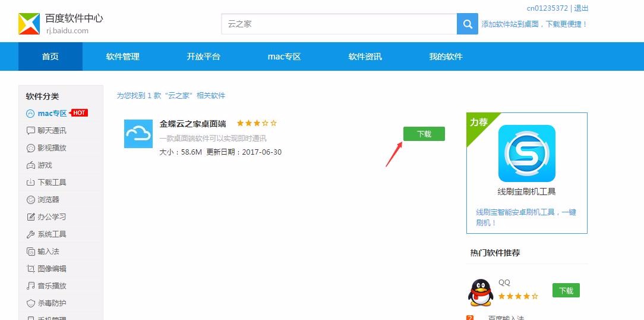644x320 pixels.
Task: Click the 退出 logout link
Action: coord(581,8)
